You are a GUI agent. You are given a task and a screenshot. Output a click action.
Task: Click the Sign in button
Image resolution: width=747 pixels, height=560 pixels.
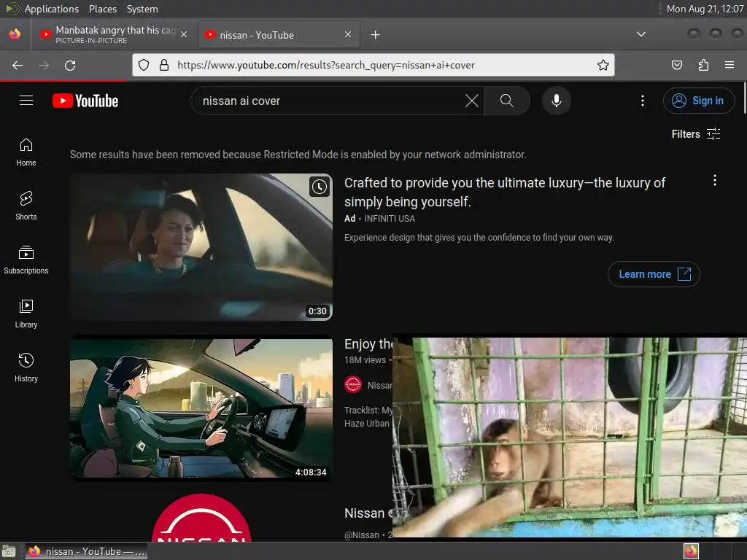tap(698, 101)
